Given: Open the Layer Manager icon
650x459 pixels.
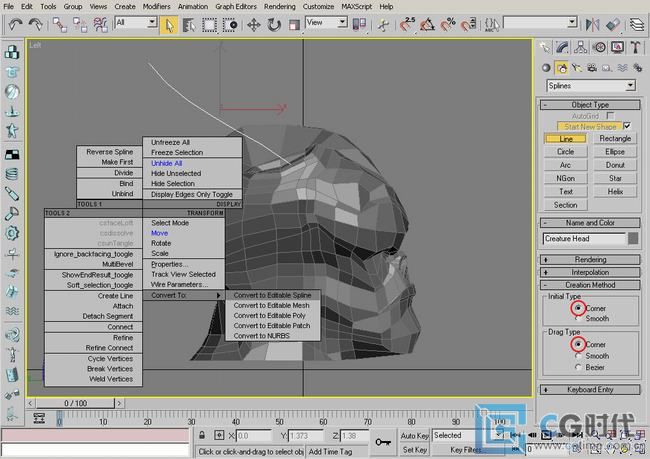Looking at the screenshot, I should coord(637,25).
